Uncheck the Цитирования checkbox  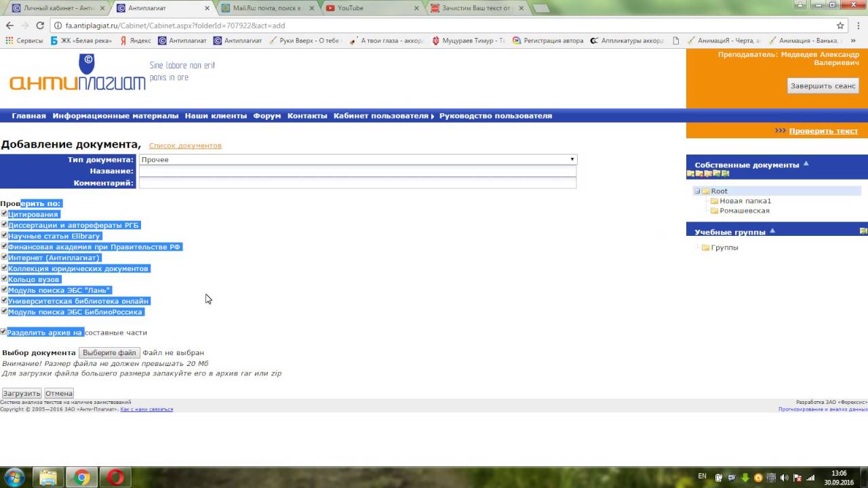click(4, 214)
